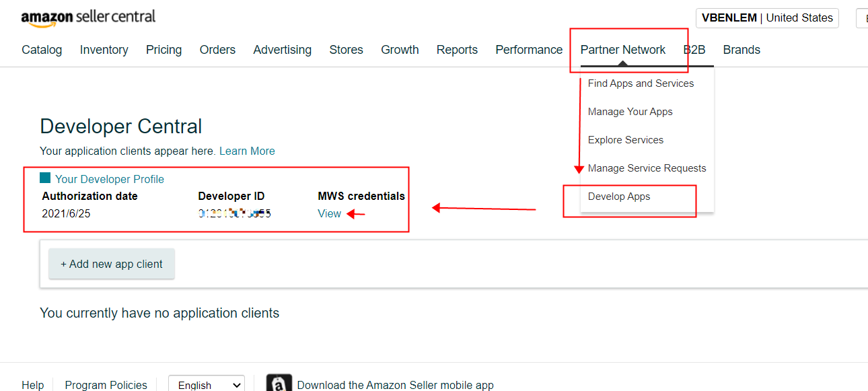Click the Developer Central heading
Screen dimensions: 868x391
(121, 127)
